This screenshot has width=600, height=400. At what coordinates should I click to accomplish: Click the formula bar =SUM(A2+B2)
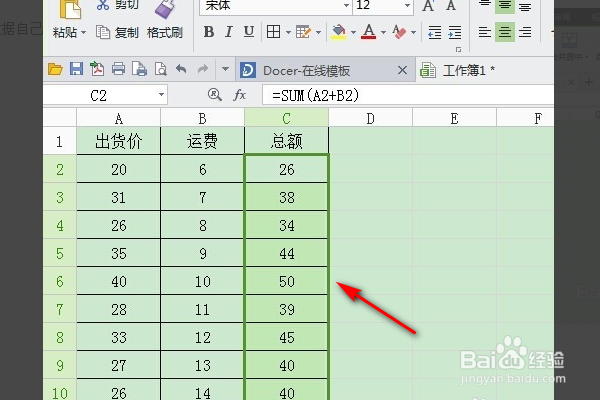pyautogui.click(x=408, y=95)
